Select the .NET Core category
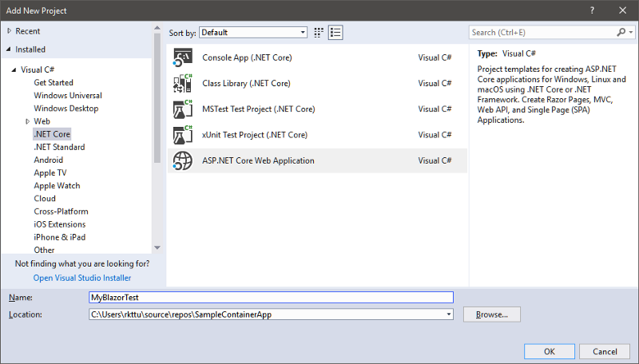 pyautogui.click(x=52, y=134)
